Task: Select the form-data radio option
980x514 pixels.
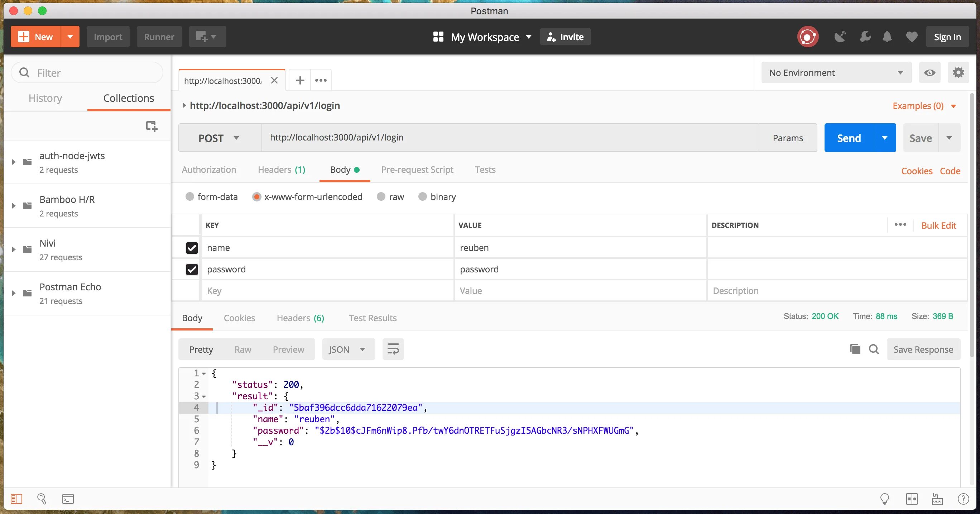Action: pyautogui.click(x=190, y=197)
